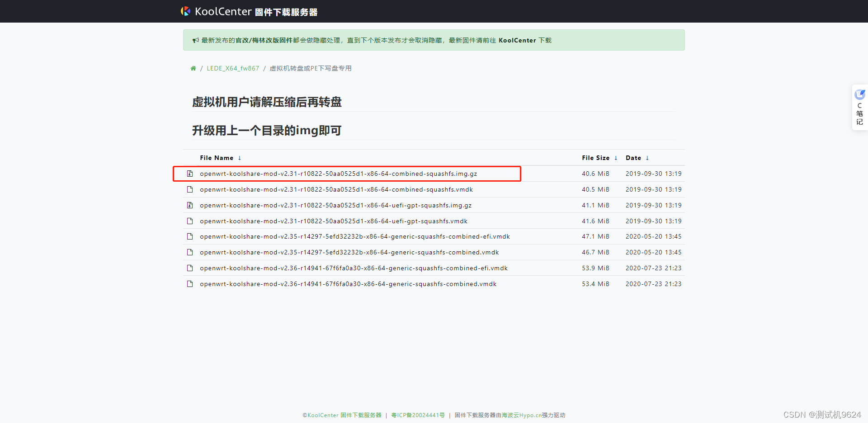Viewport: 868px width, 423px height.
Task: Click the 40.6 MiB size cell
Action: tap(595, 174)
